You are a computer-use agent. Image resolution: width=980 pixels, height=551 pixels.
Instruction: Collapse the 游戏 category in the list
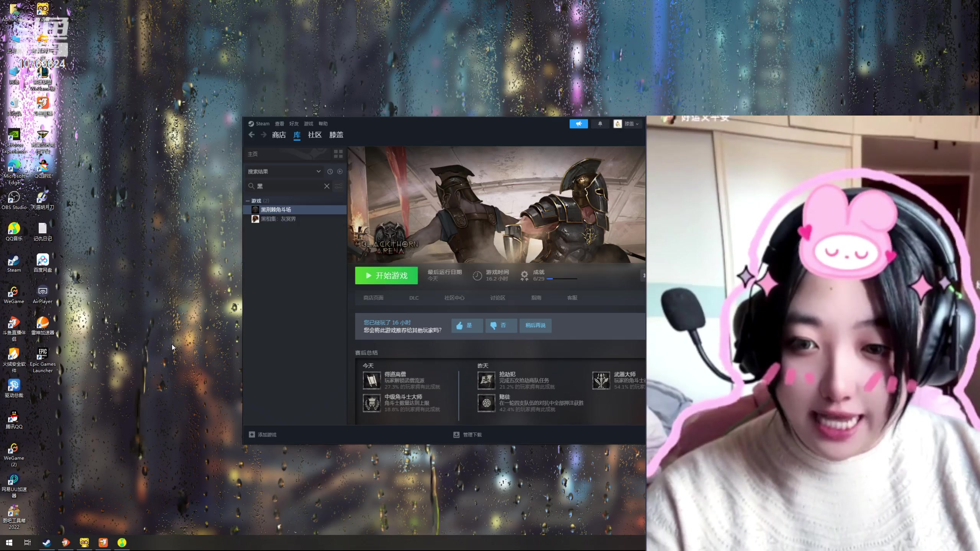click(x=248, y=201)
